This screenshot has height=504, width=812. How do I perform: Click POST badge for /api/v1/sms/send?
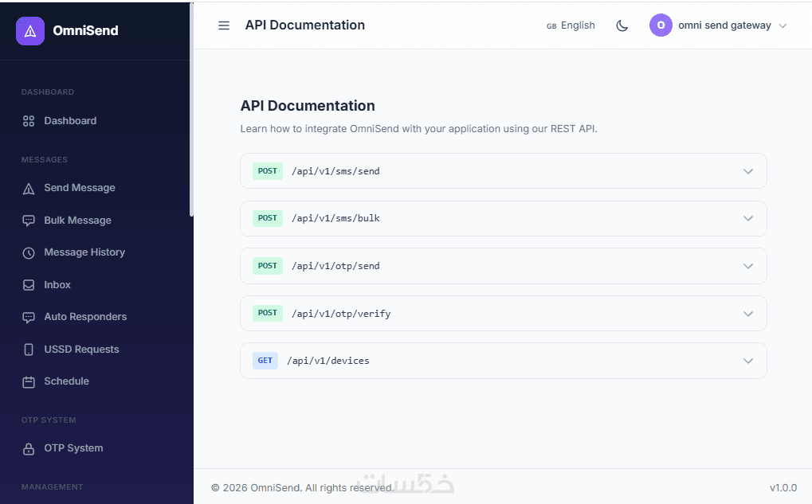[x=267, y=171]
